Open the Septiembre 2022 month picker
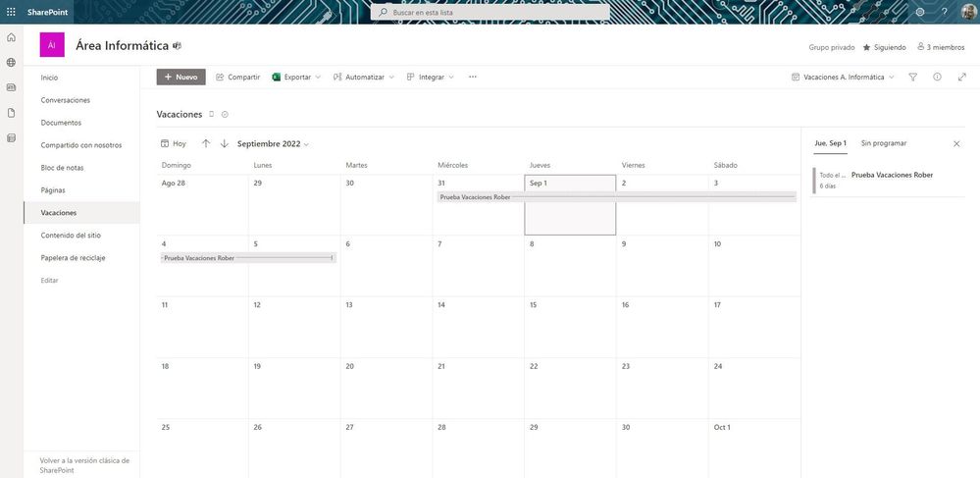This screenshot has width=980, height=478. pos(273,144)
